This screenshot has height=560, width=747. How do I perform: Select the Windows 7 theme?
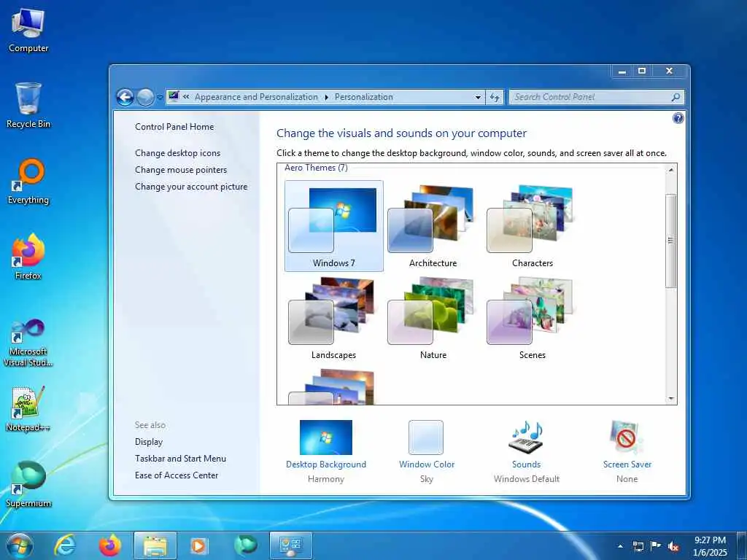(x=333, y=226)
